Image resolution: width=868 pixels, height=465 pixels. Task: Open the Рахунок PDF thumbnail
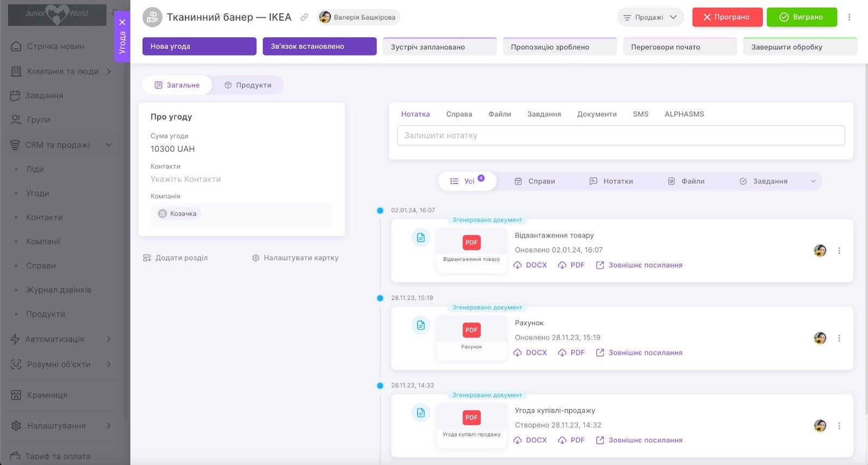click(x=471, y=337)
